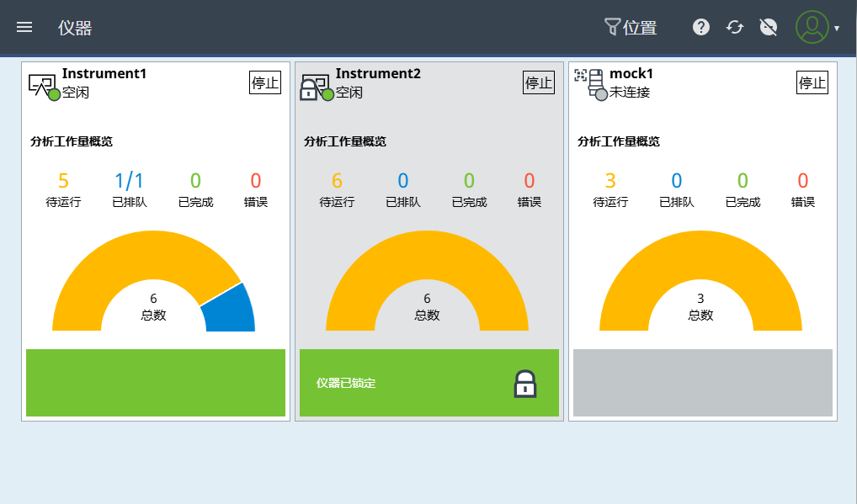Click Instrument2 待运行 count 6
The width and height of the screenshot is (857, 504).
pyautogui.click(x=338, y=180)
